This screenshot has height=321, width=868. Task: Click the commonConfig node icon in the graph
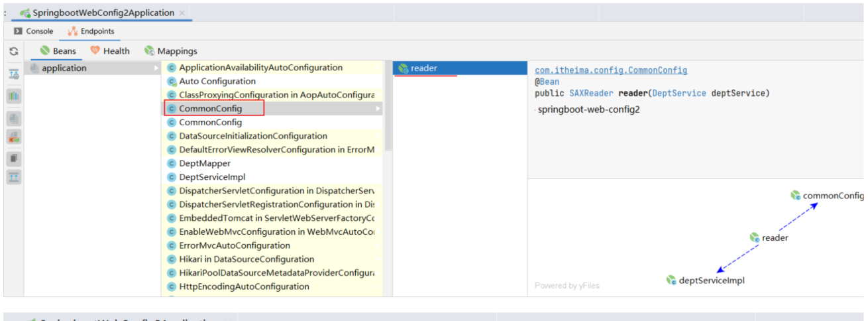pos(795,196)
